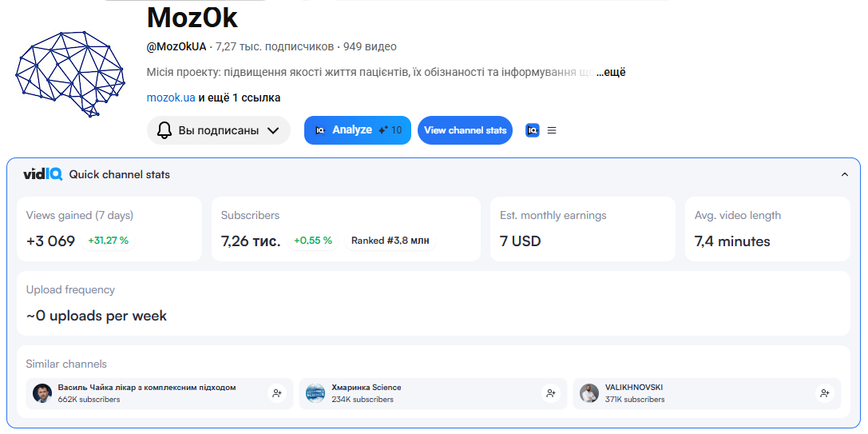The width and height of the screenshot is (868, 434).
Task: Click the 7 USD monthly earnings value
Action: coord(521,241)
